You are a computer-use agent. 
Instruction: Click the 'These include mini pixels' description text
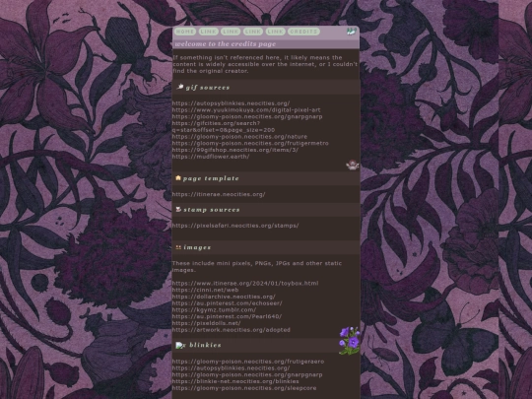pyautogui.click(x=257, y=266)
